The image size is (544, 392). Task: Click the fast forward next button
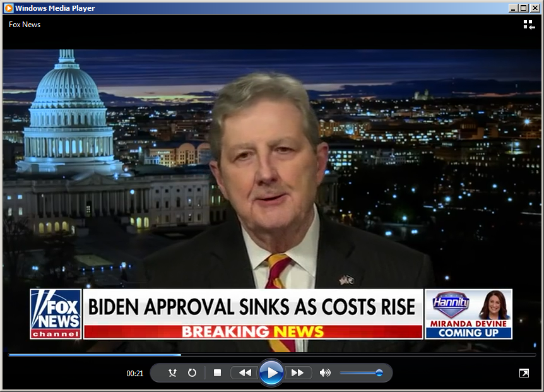(x=298, y=373)
